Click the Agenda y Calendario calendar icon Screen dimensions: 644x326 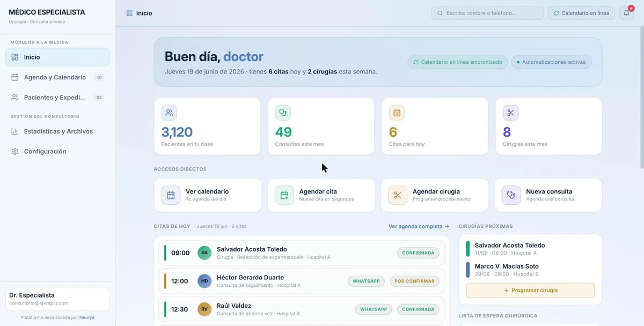coord(15,77)
